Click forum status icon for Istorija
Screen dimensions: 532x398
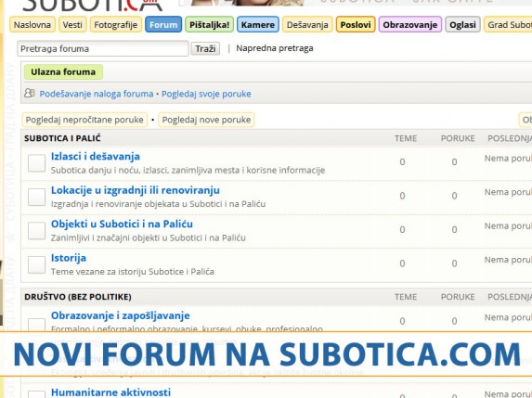click(36, 264)
